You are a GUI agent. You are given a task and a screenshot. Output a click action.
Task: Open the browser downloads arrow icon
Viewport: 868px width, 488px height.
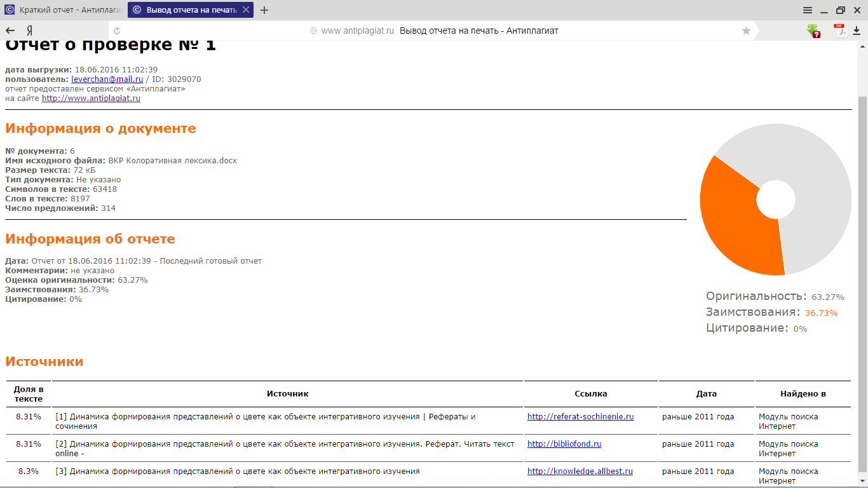tap(856, 30)
